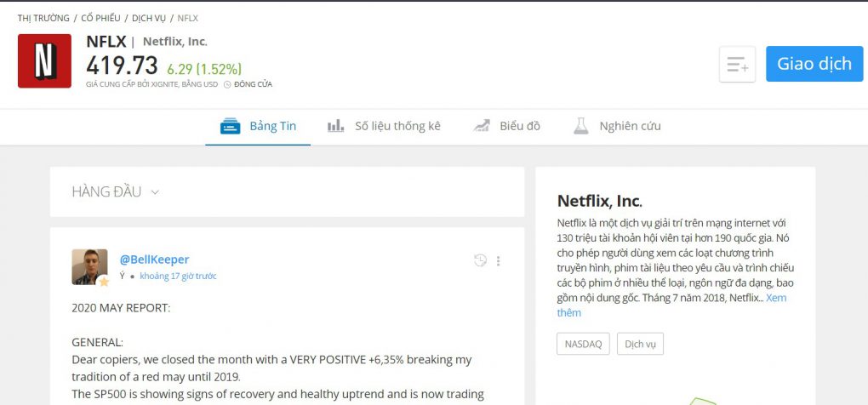The height and width of the screenshot is (405, 868).
Task: Click the star badge on BellKeeper's avatar
Action: pos(104,282)
